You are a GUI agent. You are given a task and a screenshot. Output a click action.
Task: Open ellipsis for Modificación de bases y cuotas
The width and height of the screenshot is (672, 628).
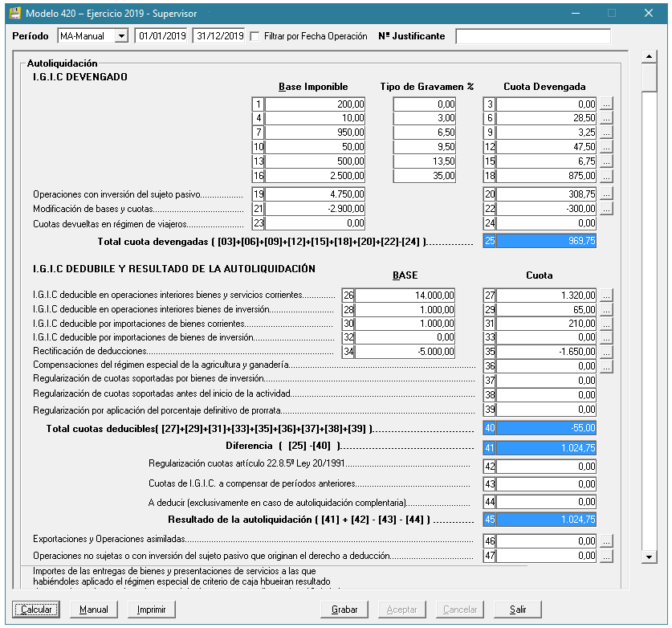(606, 209)
